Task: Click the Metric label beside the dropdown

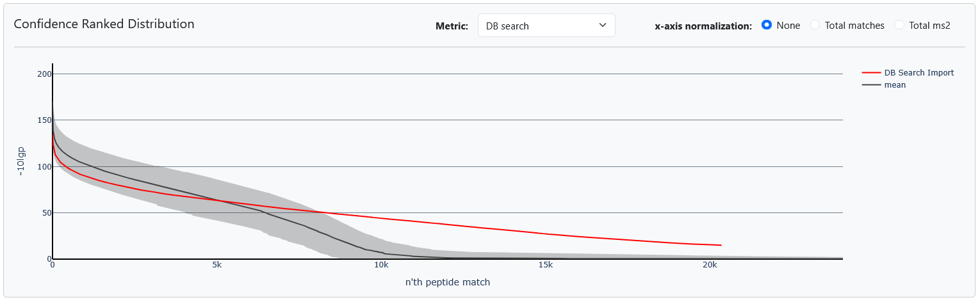Action: pyautogui.click(x=452, y=26)
